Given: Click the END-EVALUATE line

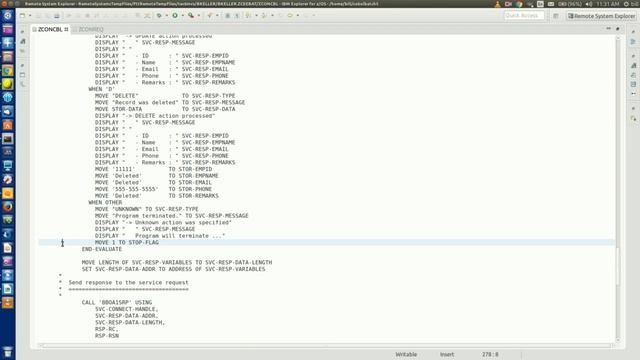Looking at the screenshot, I should point(102,249).
